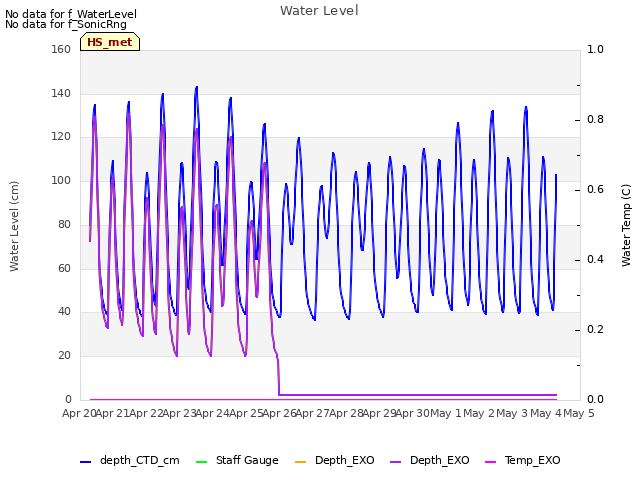Click the 0.0 tick on right axis
The width and height of the screenshot is (640, 480).
pyautogui.click(x=595, y=399)
